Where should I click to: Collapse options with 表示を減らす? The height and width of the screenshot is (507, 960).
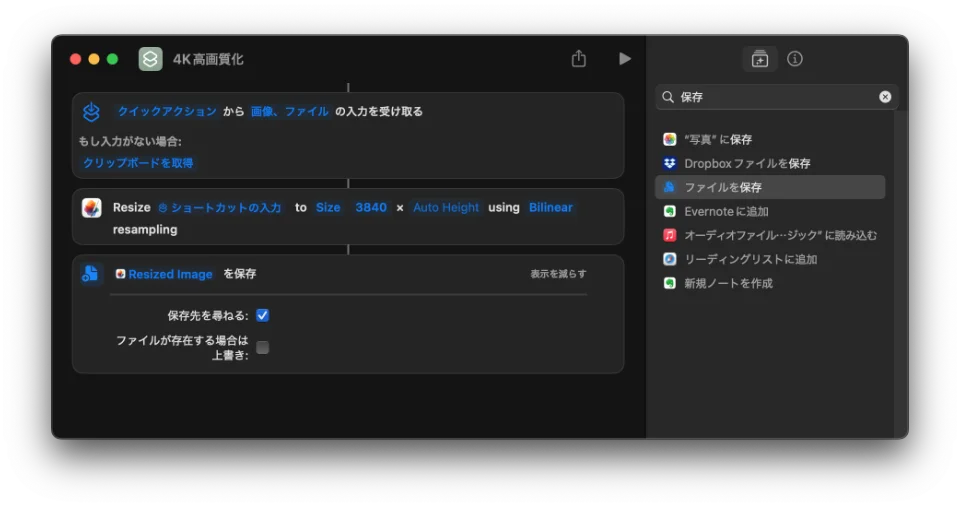point(558,274)
